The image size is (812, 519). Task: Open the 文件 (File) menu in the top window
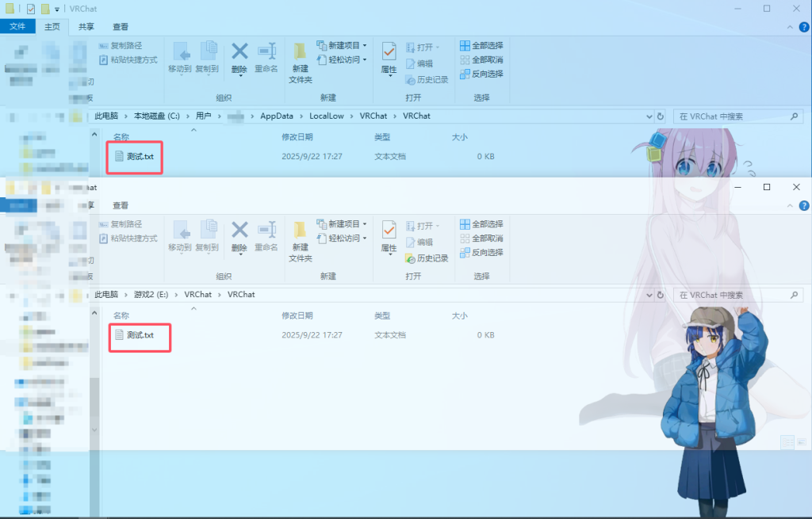coord(17,26)
